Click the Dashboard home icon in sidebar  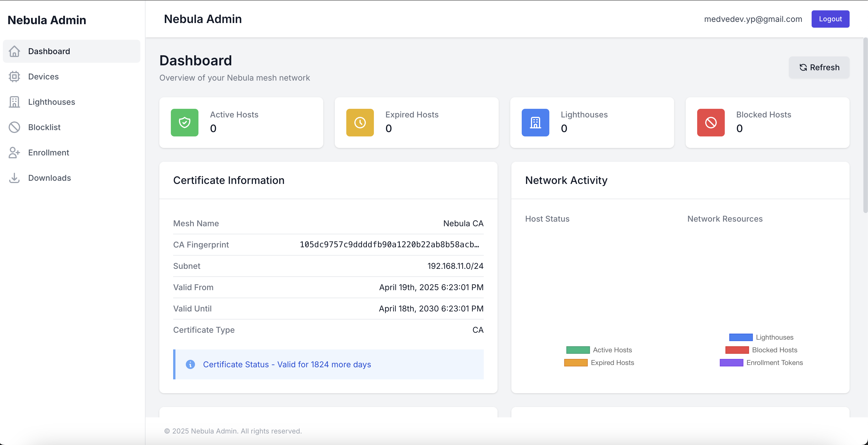click(x=14, y=51)
